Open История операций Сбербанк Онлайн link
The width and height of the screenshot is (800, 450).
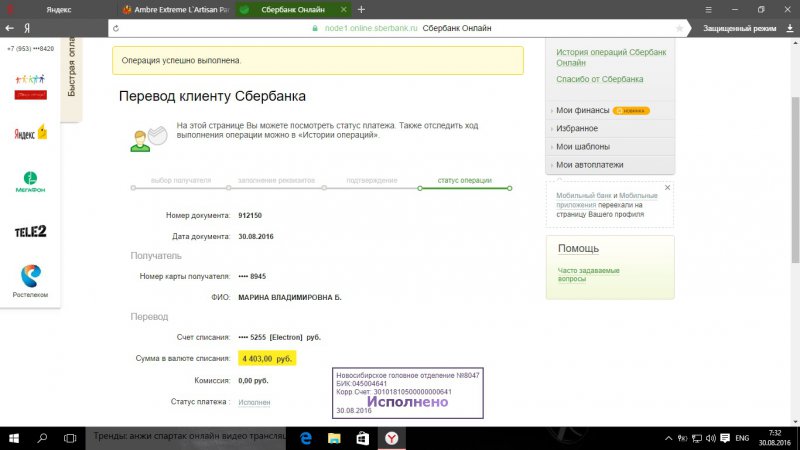click(x=611, y=57)
